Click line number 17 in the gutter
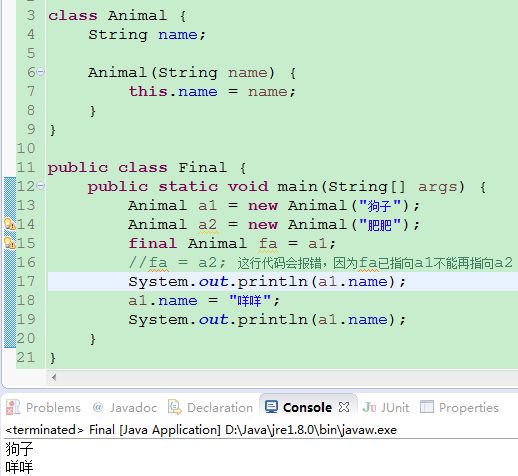The width and height of the screenshot is (518, 476). coord(26,281)
